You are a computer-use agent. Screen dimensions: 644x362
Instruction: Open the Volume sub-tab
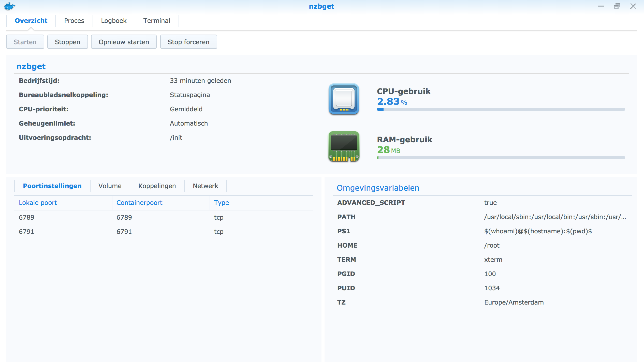pos(110,186)
